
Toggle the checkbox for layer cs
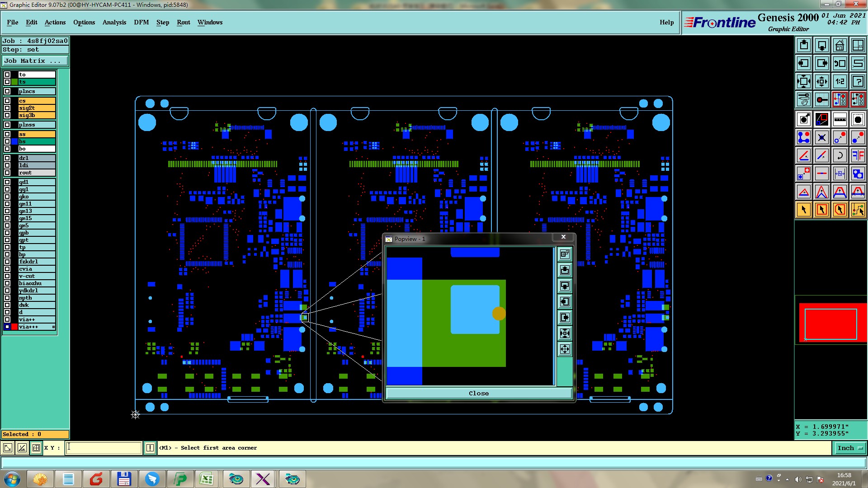click(7, 101)
